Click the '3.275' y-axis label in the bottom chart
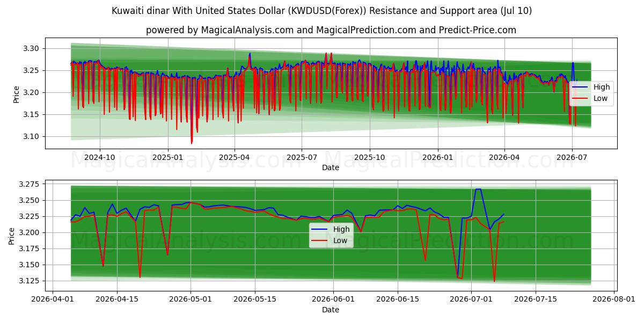The height and width of the screenshot is (322, 644). click(30, 184)
